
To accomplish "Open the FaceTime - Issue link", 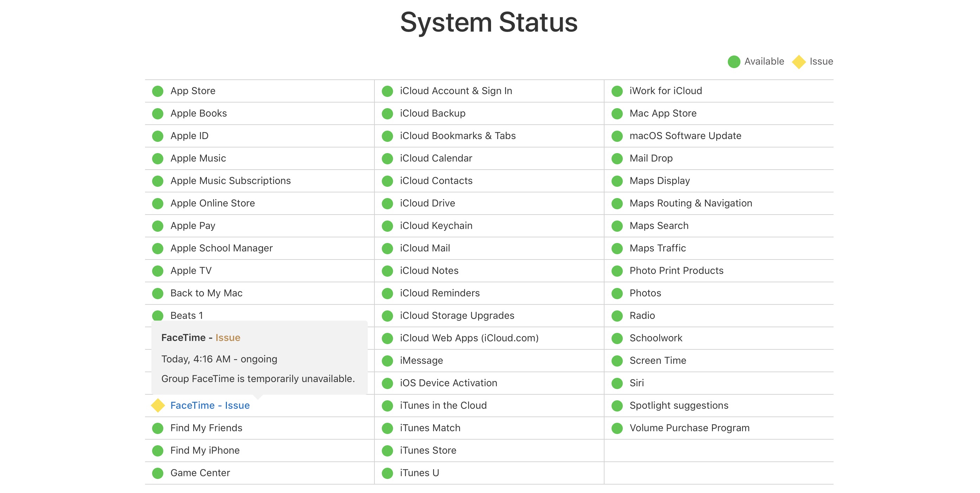I will click(210, 406).
